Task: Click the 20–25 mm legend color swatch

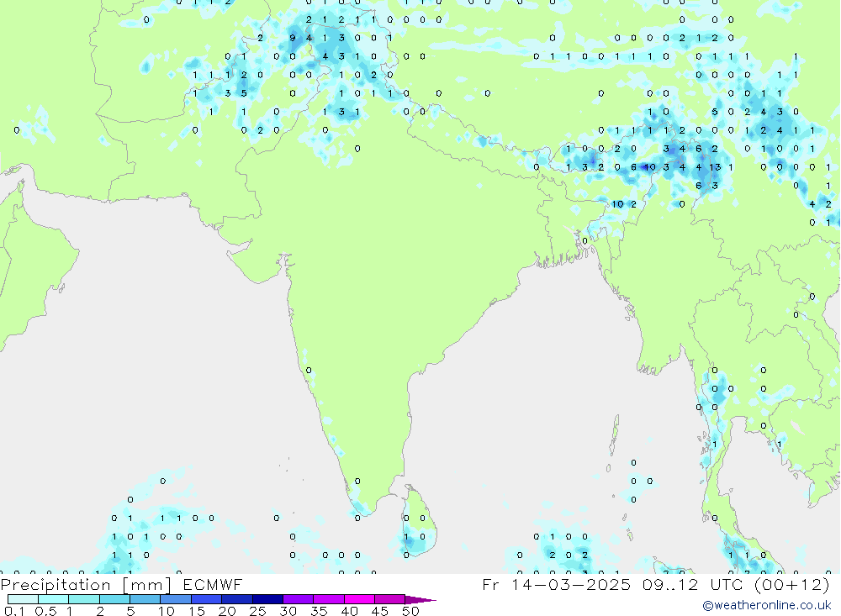Action: coord(237,599)
